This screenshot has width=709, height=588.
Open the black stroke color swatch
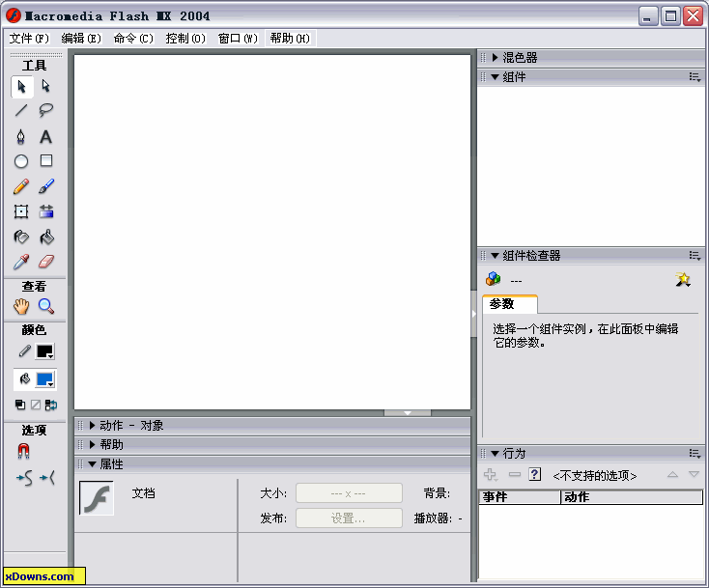tap(45, 351)
